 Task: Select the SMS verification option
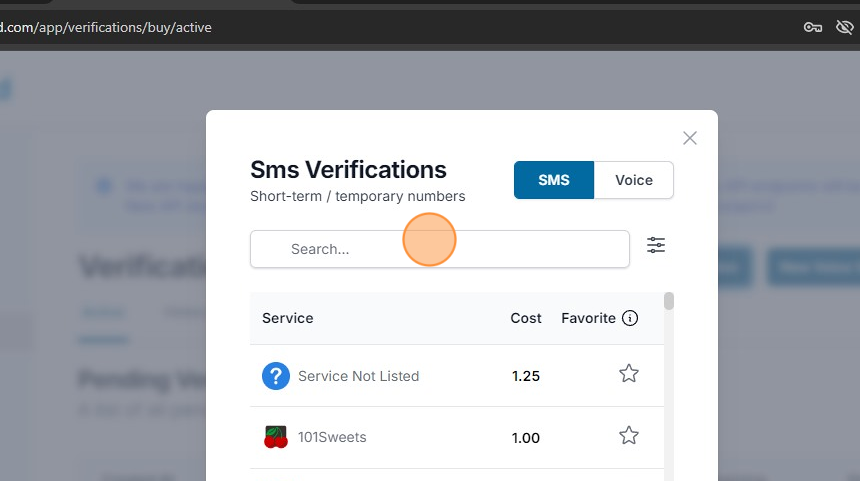[x=553, y=180]
